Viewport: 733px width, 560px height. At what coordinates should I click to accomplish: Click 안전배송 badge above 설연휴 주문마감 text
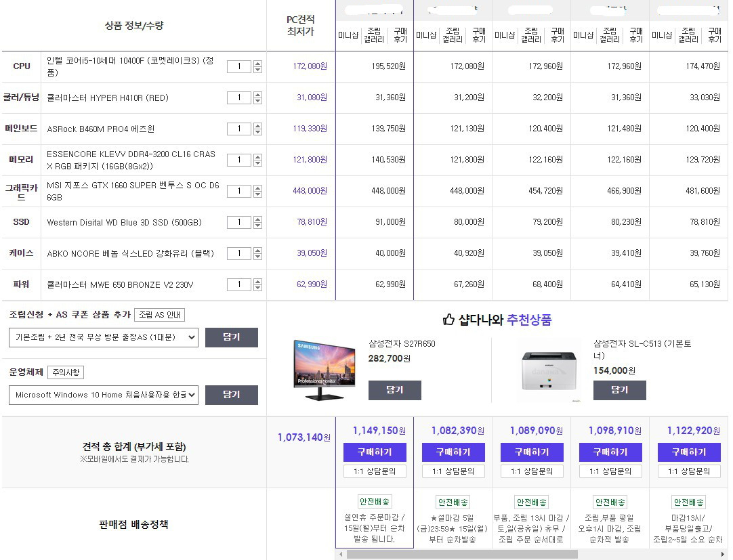pyautogui.click(x=375, y=502)
